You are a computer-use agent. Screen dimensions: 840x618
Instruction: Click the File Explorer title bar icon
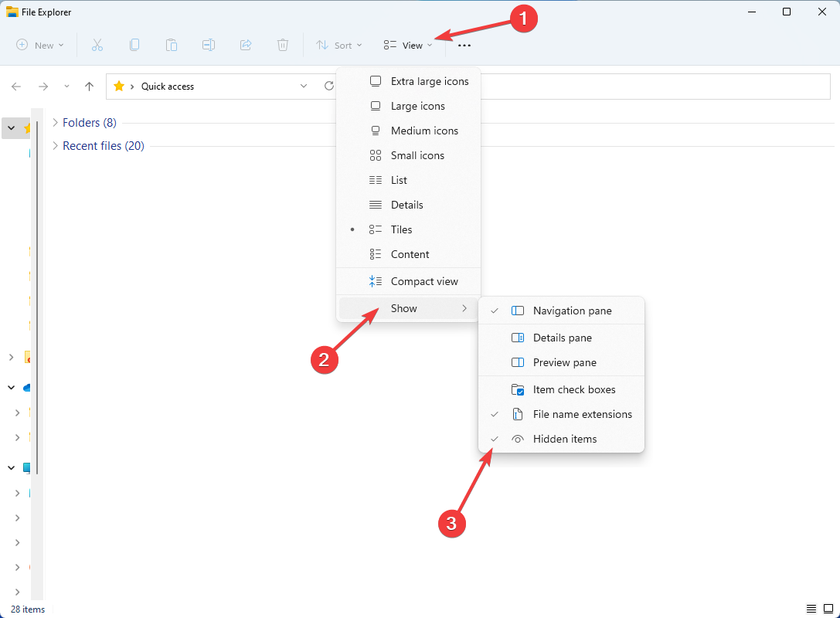click(12, 12)
